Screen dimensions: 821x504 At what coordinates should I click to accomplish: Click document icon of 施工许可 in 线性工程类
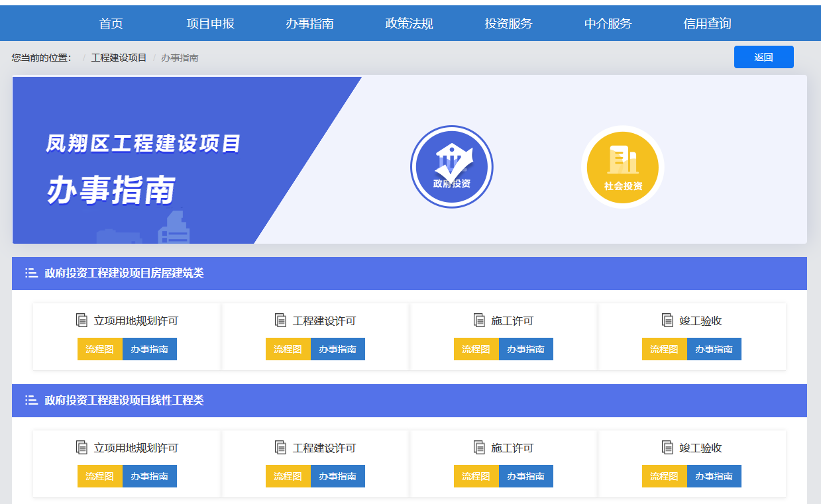[479, 448]
